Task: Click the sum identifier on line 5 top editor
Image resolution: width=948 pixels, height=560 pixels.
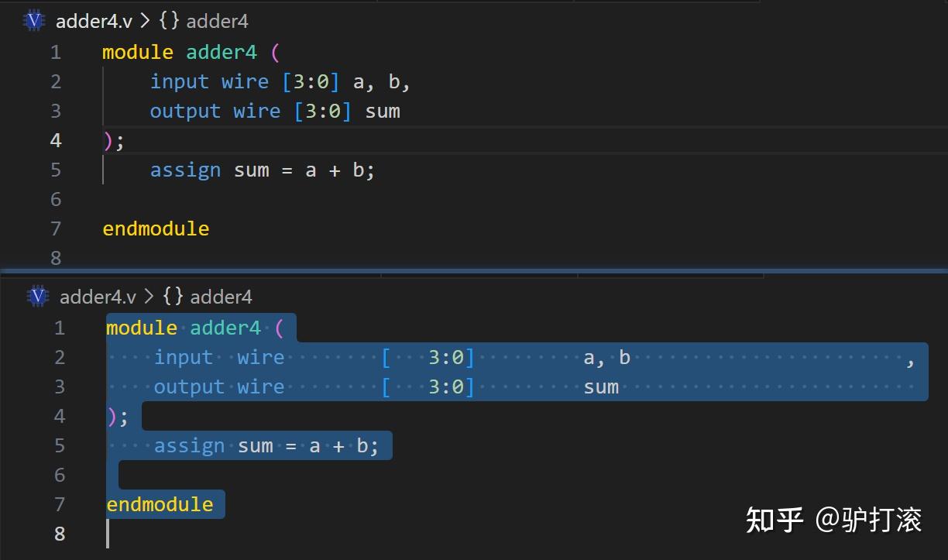Action: point(251,170)
